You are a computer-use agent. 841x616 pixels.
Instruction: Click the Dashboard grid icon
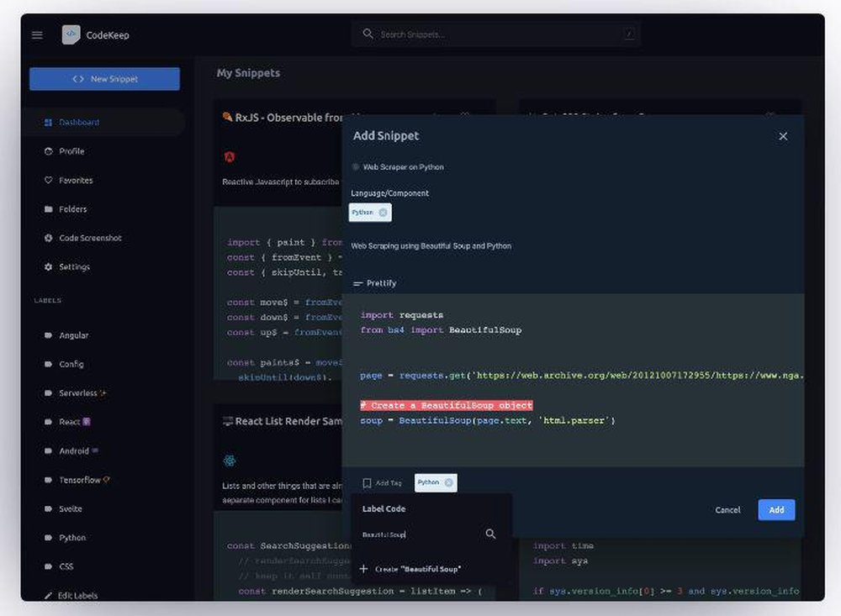48,122
